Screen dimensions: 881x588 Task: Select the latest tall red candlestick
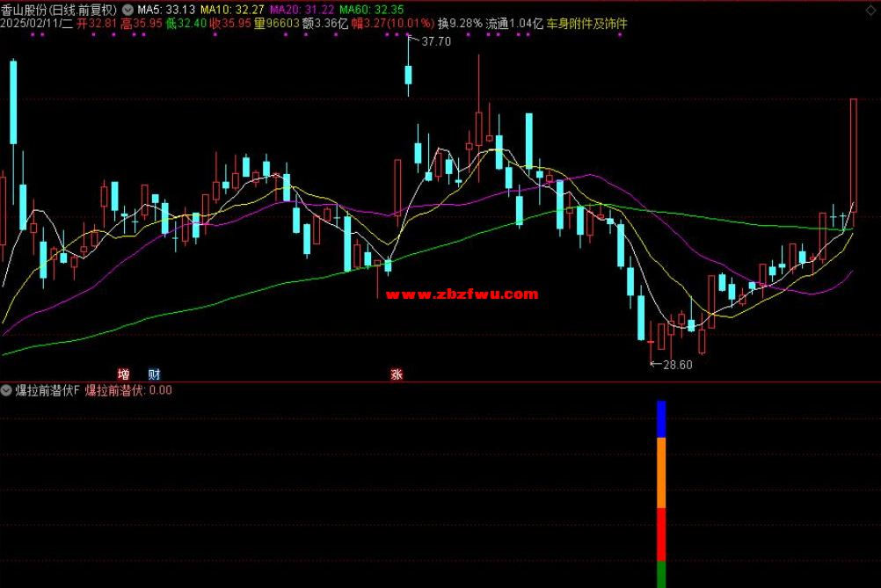(x=853, y=156)
